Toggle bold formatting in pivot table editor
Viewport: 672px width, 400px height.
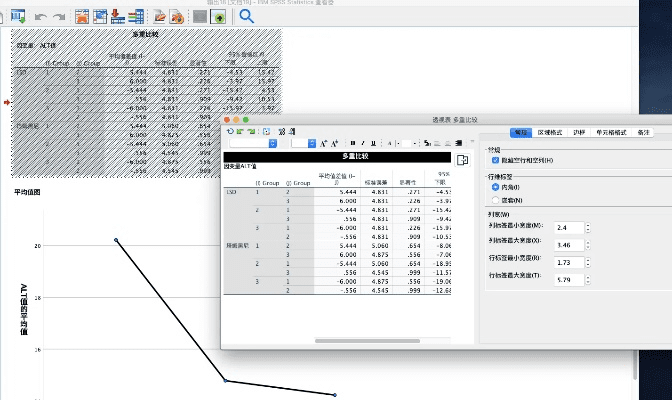[351, 143]
